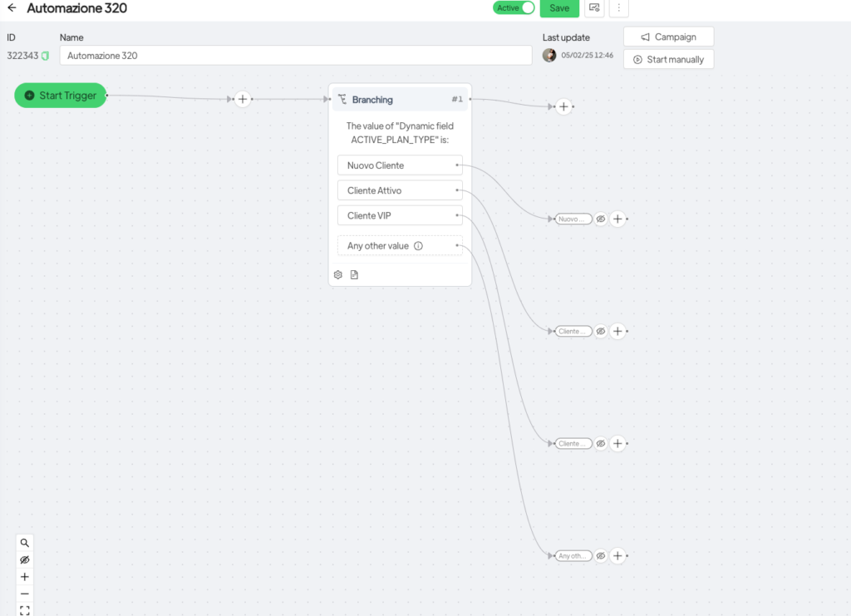Screen dimensions: 851x616
Task: Click the green Save button
Action: click(559, 8)
